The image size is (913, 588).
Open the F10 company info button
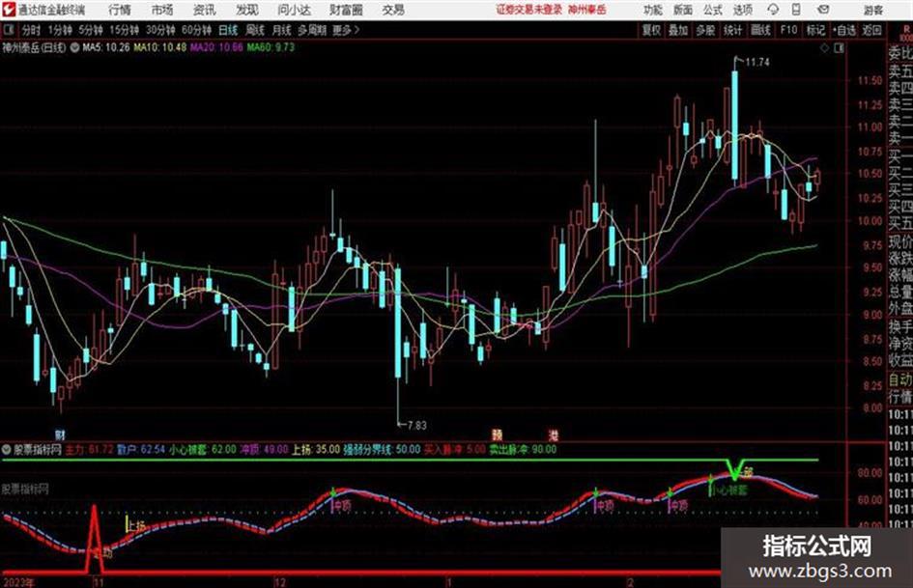[x=789, y=30]
